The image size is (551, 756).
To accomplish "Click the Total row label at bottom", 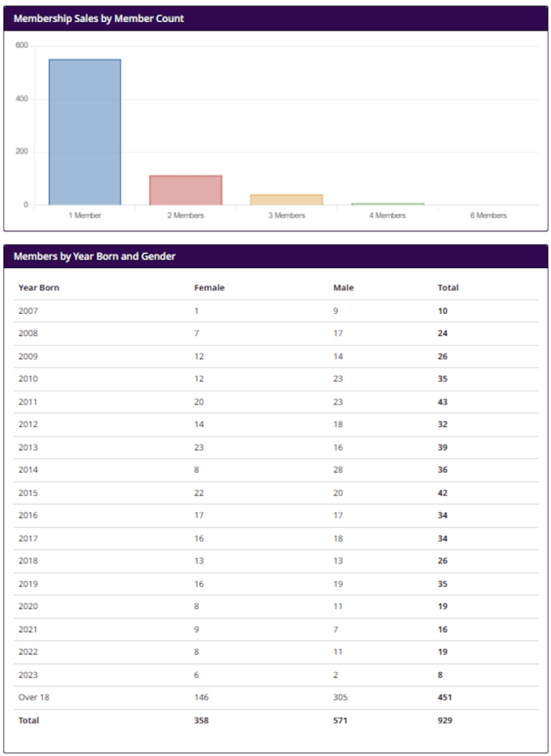I will [29, 720].
